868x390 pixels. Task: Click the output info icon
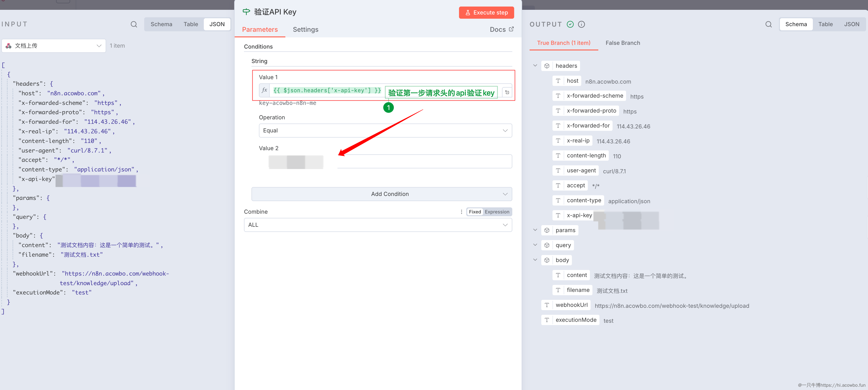pyautogui.click(x=581, y=24)
